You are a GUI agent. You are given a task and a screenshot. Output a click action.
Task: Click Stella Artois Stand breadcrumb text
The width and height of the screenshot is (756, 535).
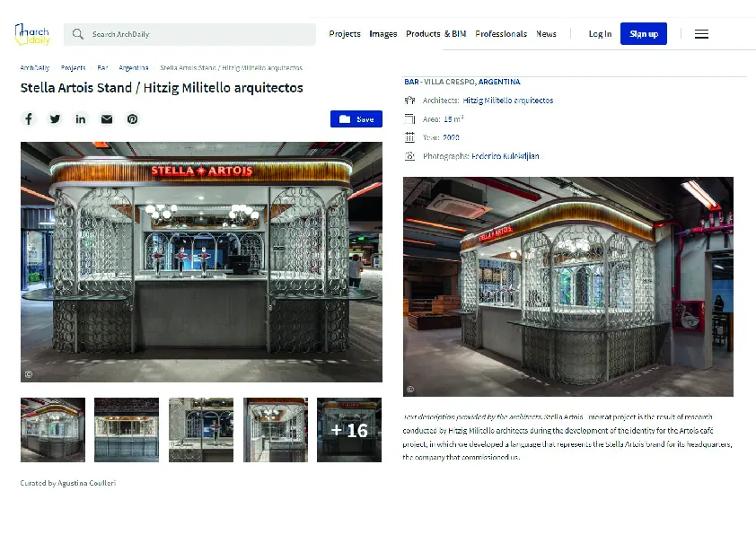tap(231, 68)
